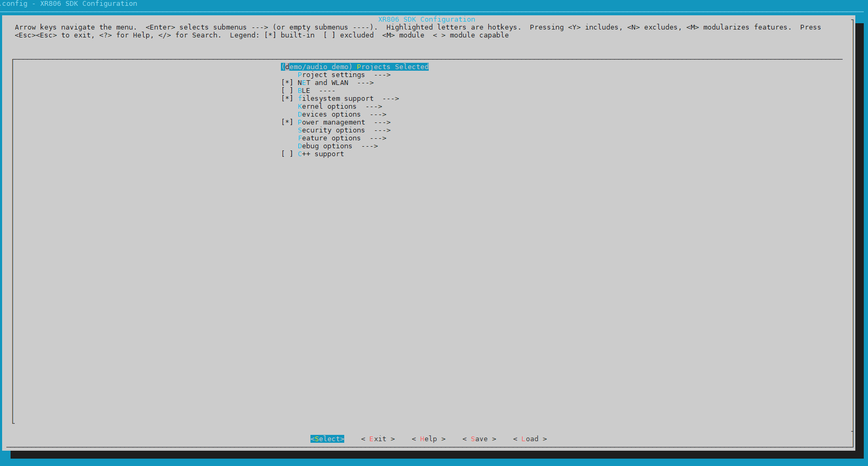This screenshot has width=868, height=466.
Task: Open the Project settings submenu
Action: [x=331, y=75]
